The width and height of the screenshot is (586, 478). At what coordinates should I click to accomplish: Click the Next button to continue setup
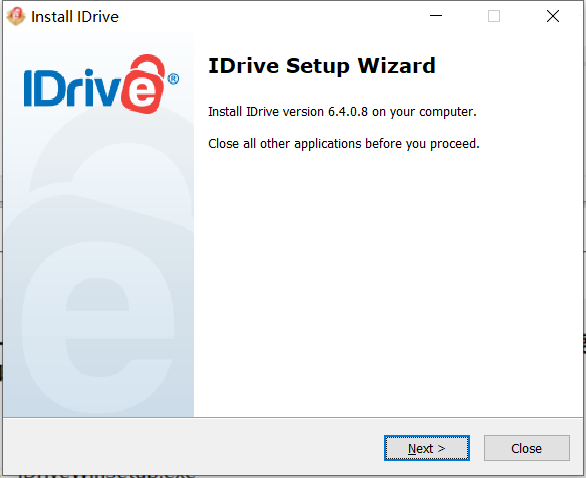[x=427, y=448]
